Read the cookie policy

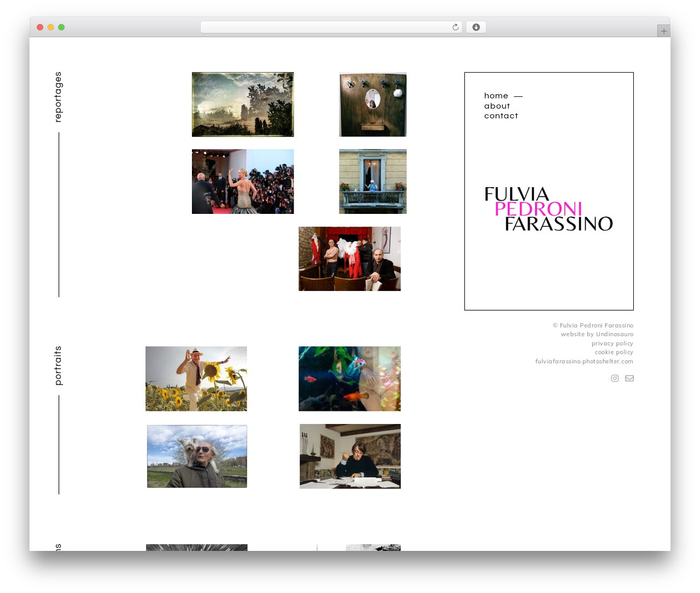point(614,352)
